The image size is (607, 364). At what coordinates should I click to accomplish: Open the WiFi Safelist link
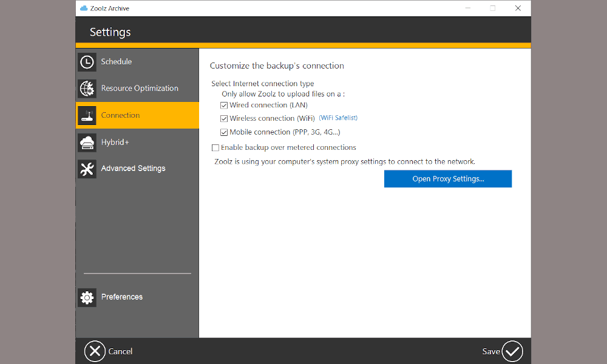point(338,118)
